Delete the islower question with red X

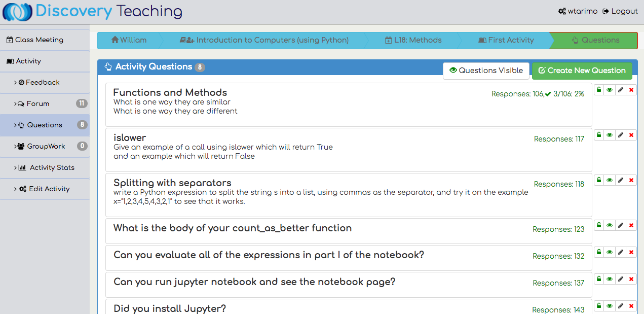[x=631, y=135]
